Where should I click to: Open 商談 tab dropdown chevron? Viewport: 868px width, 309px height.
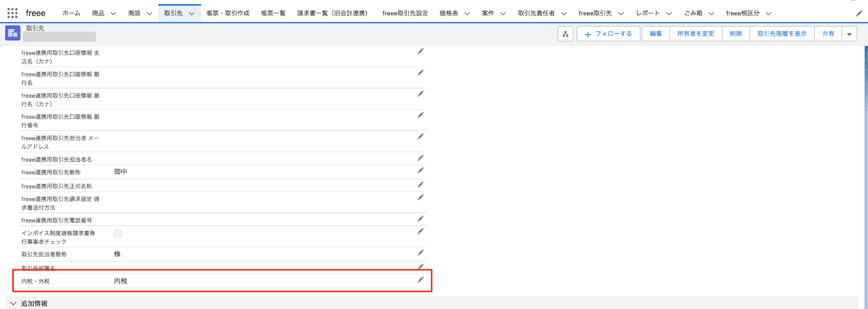(149, 14)
